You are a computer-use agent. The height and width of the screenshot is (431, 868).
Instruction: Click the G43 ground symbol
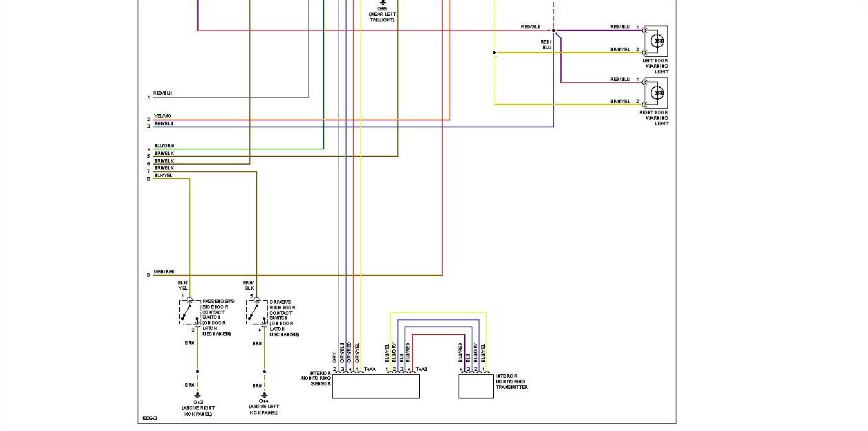(x=198, y=396)
